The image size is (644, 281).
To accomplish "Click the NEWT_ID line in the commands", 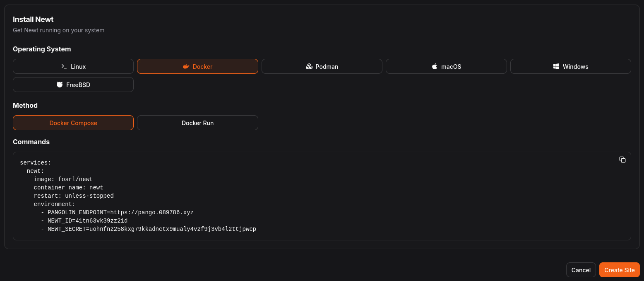I will click(84, 221).
